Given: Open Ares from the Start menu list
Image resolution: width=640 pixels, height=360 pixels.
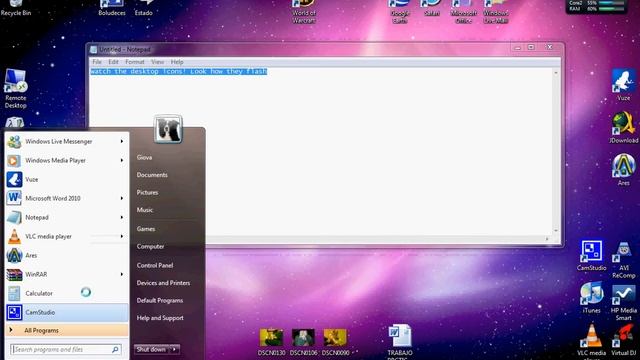Looking at the screenshot, I should tap(67, 255).
